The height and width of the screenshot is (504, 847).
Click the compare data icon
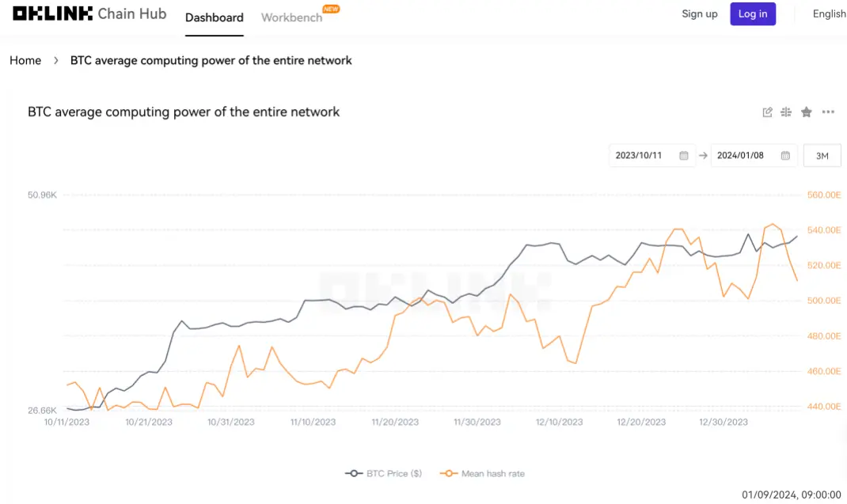[x=786, y=112]
